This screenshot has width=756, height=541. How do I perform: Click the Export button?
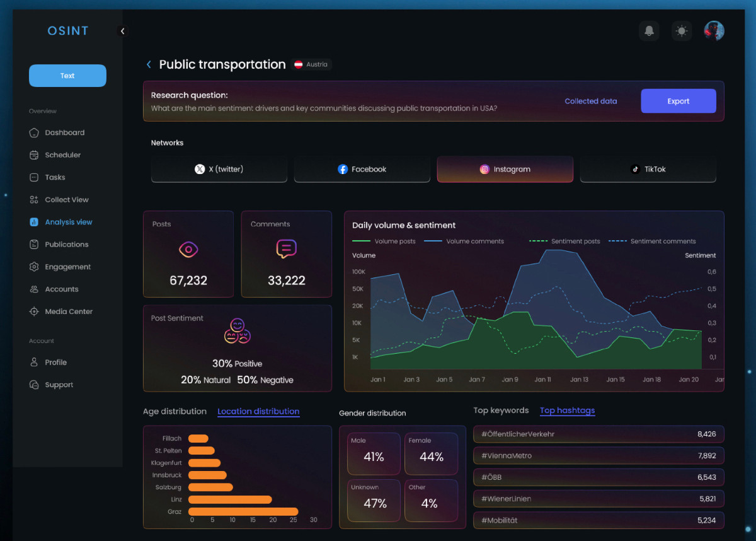pyautogui.click(x=679, y=101)
